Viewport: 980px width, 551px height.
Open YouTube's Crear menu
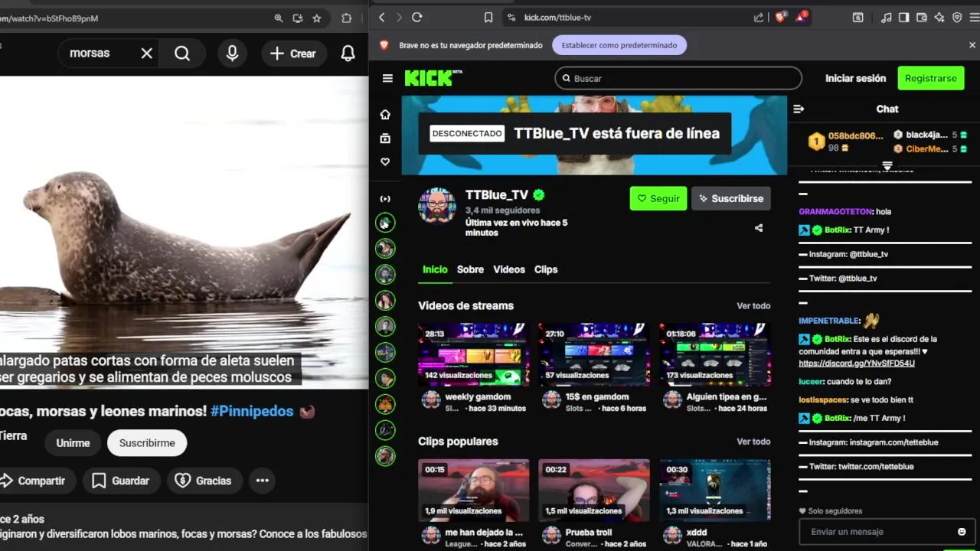click(x=292, y=54)
